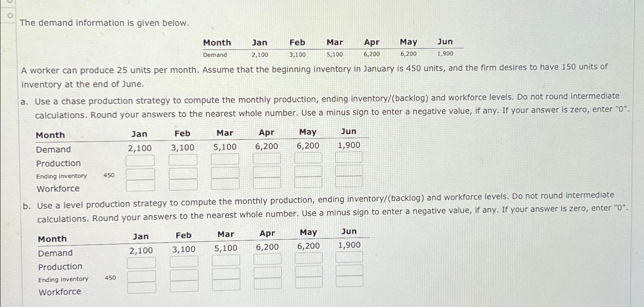Click the January Ending inventory field in part a
This screenshot has height=307, width=644.
point(140,174)
